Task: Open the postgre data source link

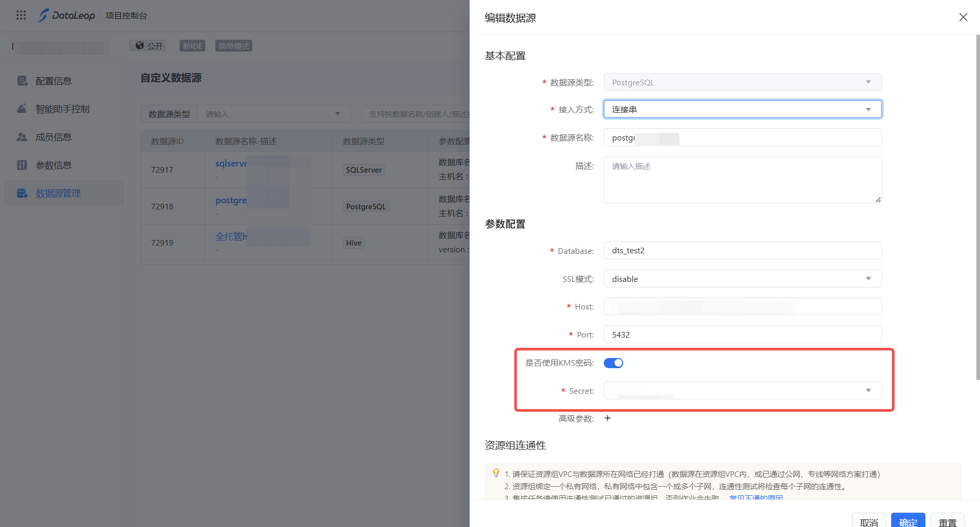Action: tap(231, 200)
